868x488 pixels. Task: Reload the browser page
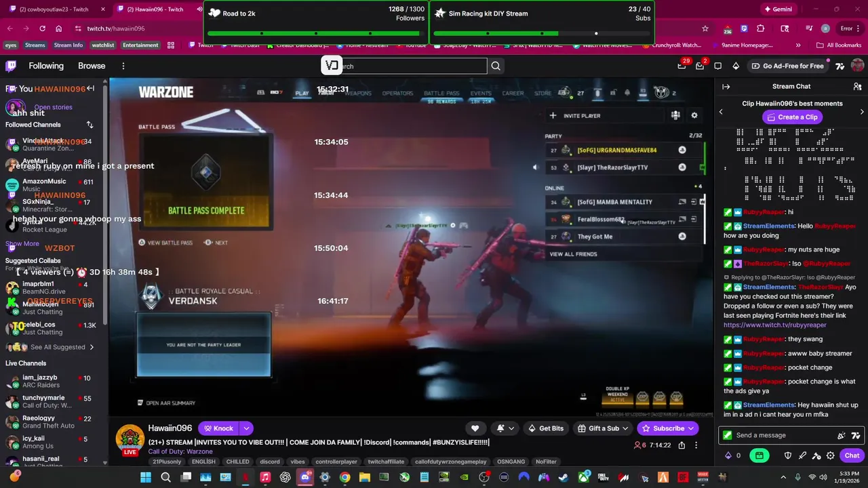[x=42, y=28]
